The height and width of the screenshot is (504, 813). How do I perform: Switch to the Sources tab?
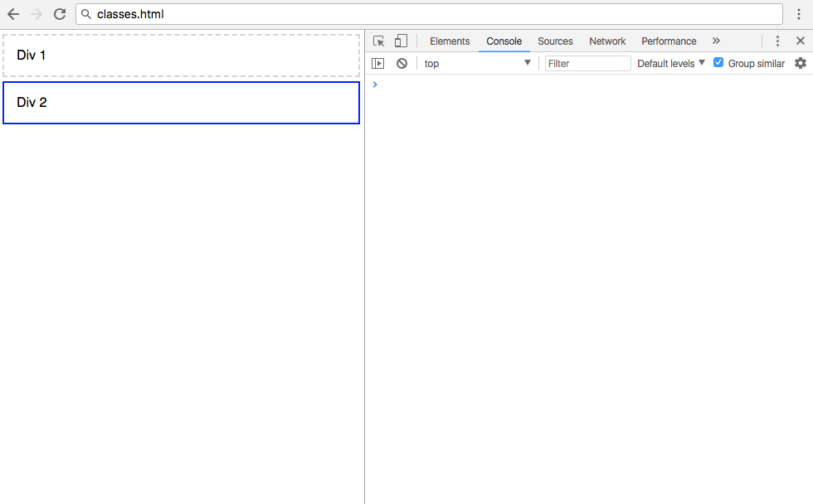[x=555, y=41]
